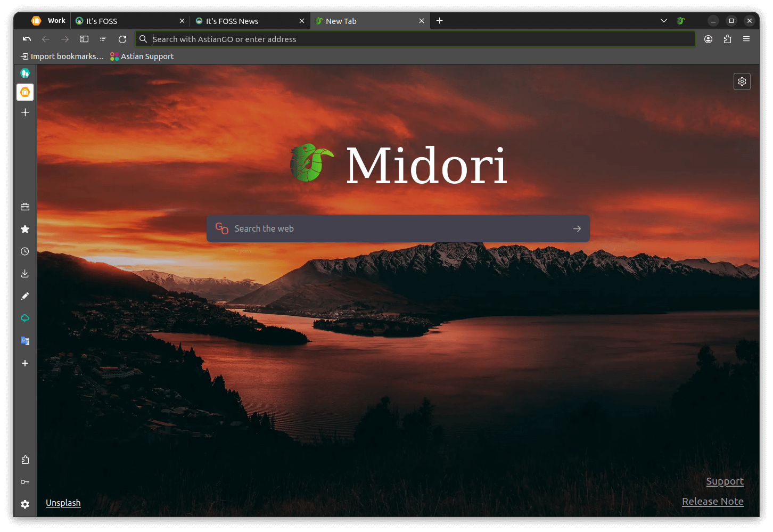Open the tab overview chevron dropdown

pyautogui.click(x=663, y=20)
